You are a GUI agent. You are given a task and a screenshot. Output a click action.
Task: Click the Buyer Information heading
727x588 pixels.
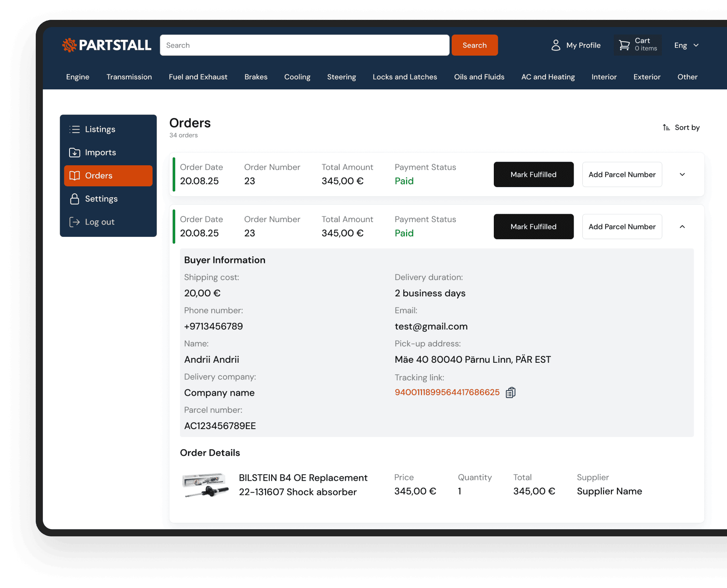click(224, 260)
